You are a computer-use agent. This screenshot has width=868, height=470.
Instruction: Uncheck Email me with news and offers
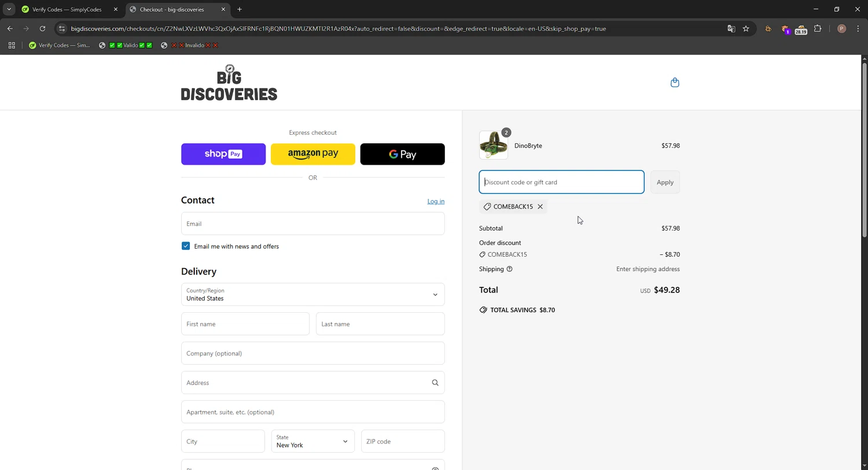[186, 246]
